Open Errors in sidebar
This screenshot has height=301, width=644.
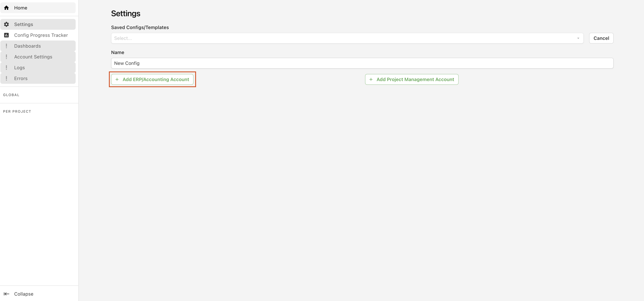pos(38,78)
